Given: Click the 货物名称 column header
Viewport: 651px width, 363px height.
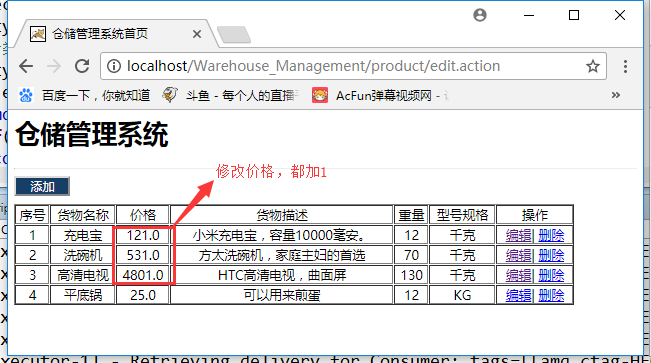Looking at the screenshot, I should pyautogui.click(x=83, y=215).
